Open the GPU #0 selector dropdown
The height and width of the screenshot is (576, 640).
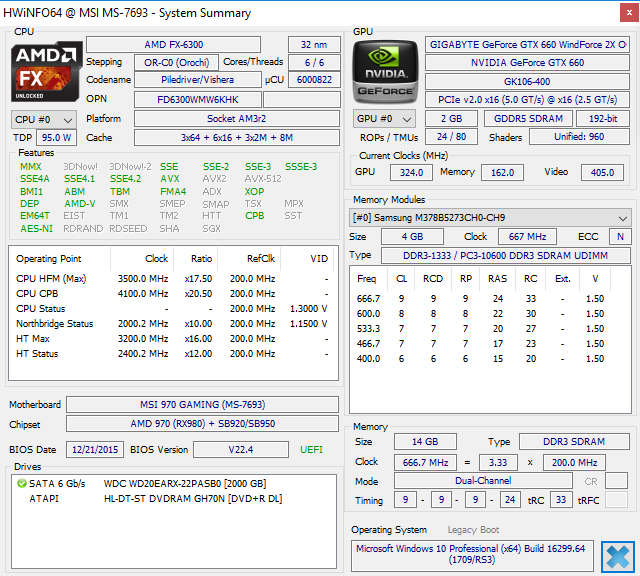pyautogui.click(x=384, y=119)
